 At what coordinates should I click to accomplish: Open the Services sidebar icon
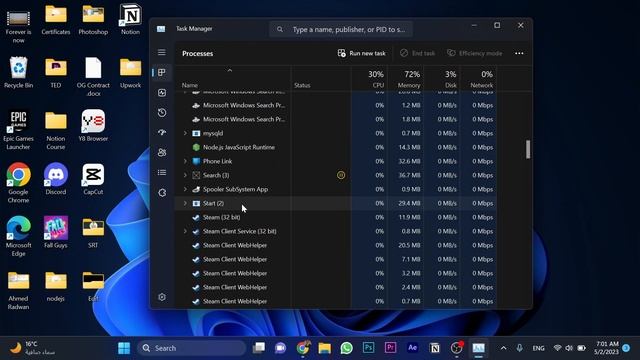click(x=162, y=193)
